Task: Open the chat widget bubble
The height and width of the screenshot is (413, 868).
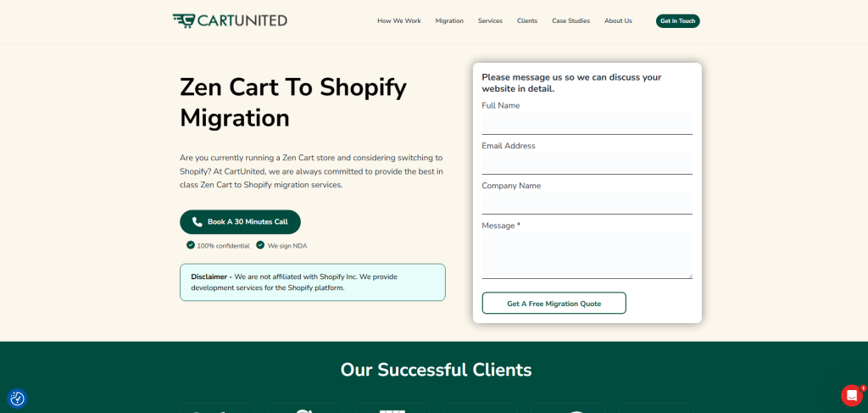Action: click(851, 396)
